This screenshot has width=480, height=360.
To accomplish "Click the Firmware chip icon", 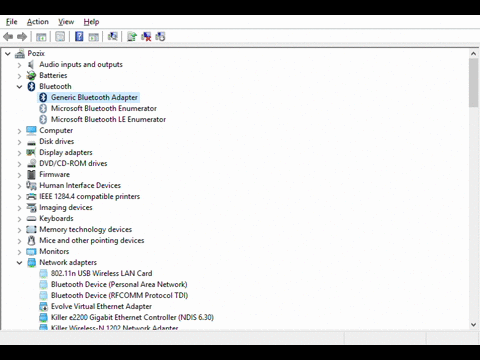I will coord(31,174).
